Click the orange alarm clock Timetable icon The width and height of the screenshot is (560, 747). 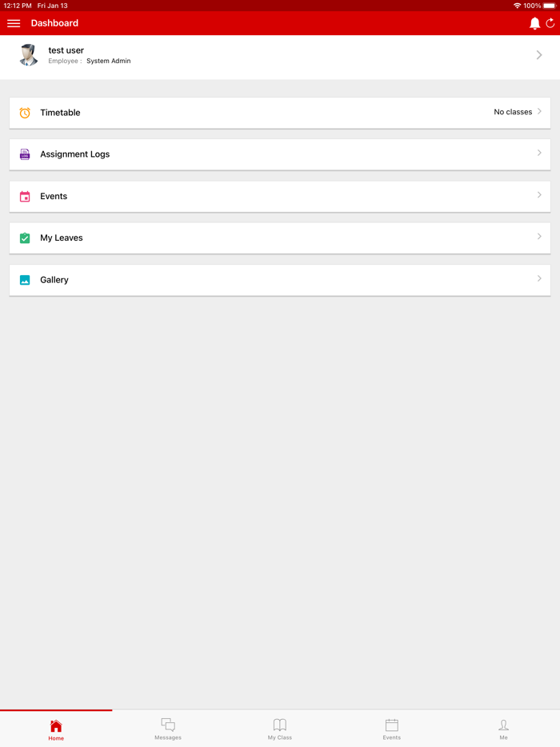[x=26, y=112]
